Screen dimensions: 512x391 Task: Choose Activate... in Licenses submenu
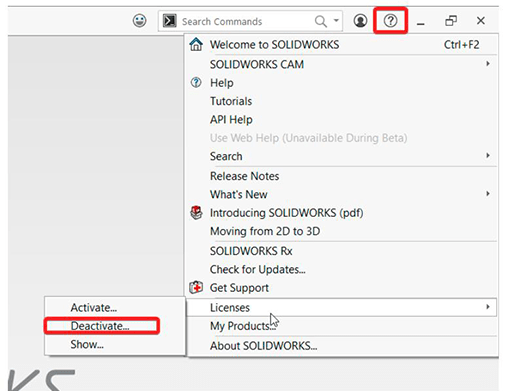(115, 307)
